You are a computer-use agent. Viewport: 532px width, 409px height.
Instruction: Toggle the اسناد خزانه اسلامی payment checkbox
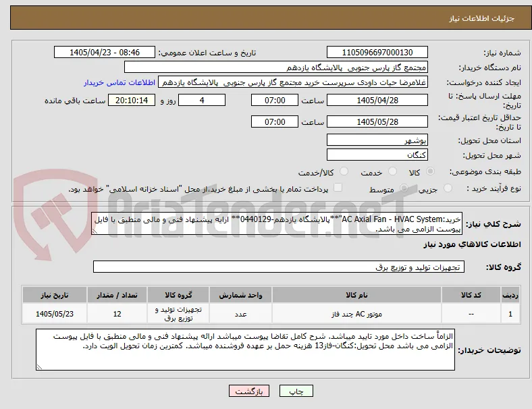click(338, 188)
